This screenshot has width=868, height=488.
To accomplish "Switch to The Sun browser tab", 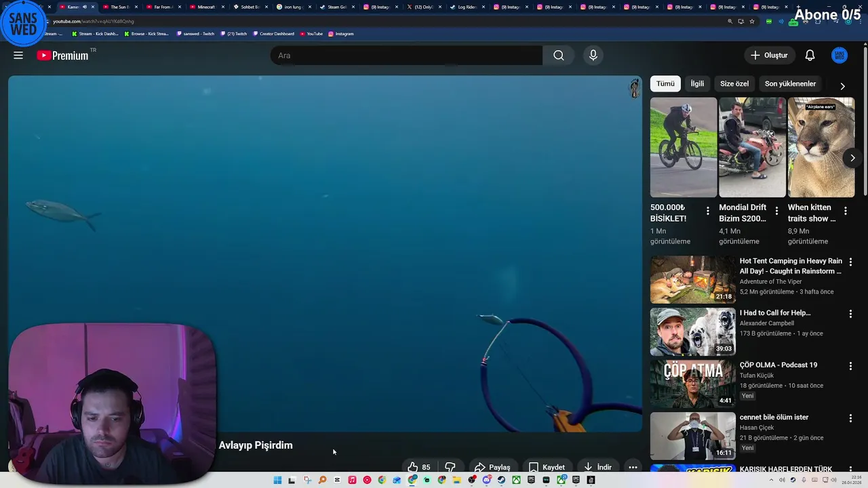I will [x=120, y=7].
